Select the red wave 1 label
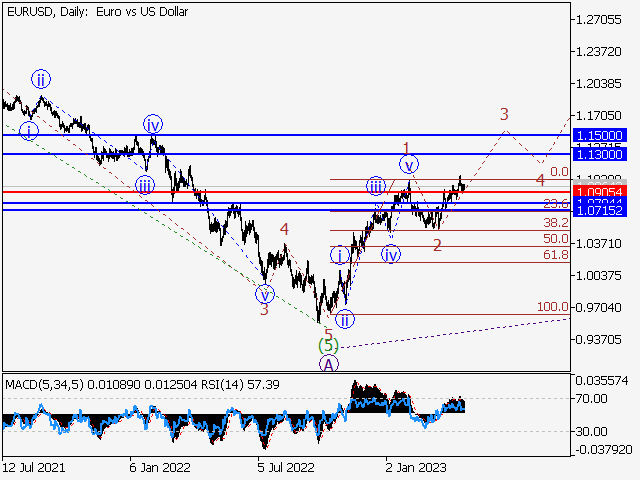This screenshot has width=640, height=480. pyautogui.click(x=407, y=148)
